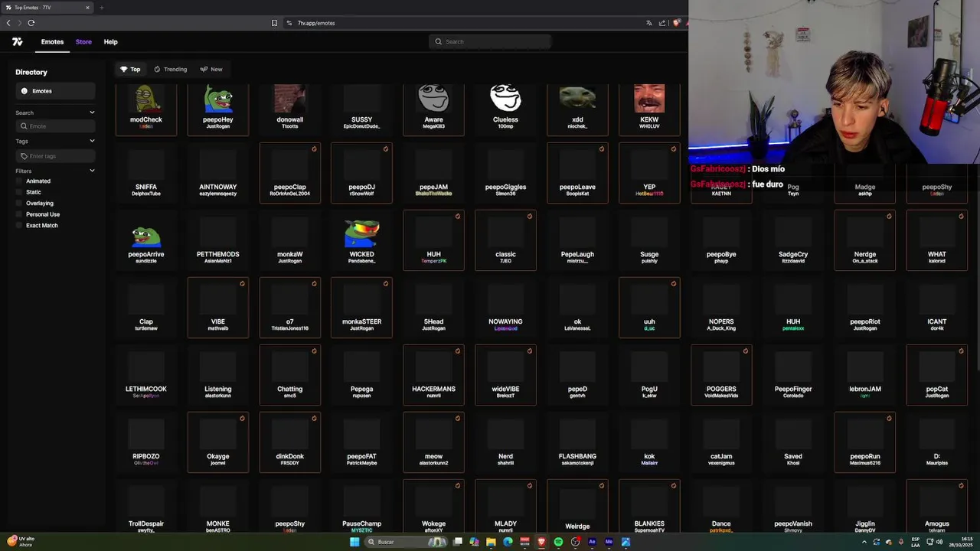This screenshot has height=551, width=980.
Task: Open the translate page icon in address bar
Action: click(x=649, y=23)
